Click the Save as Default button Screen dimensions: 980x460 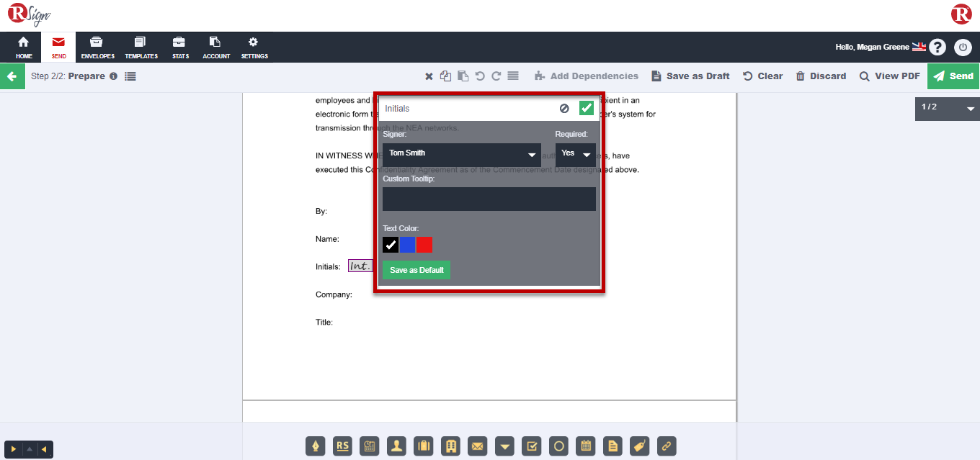[x=416, y=270]
